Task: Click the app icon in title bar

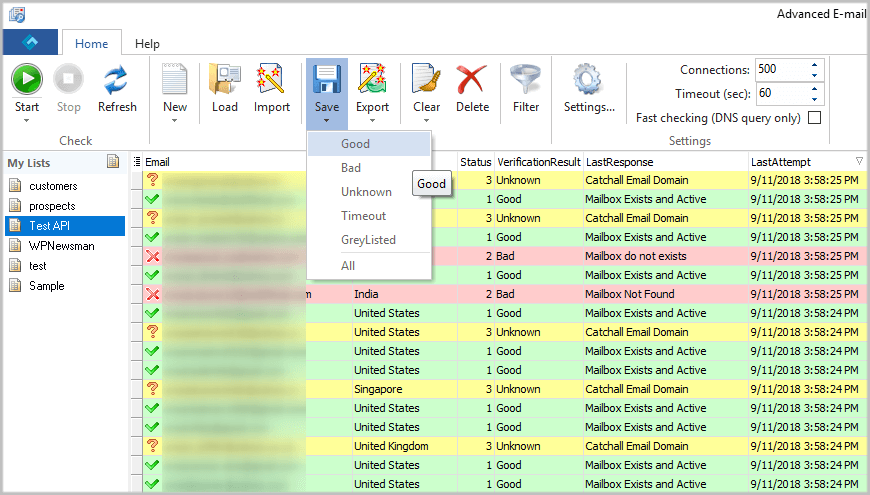Action: [x=17, y=14]
